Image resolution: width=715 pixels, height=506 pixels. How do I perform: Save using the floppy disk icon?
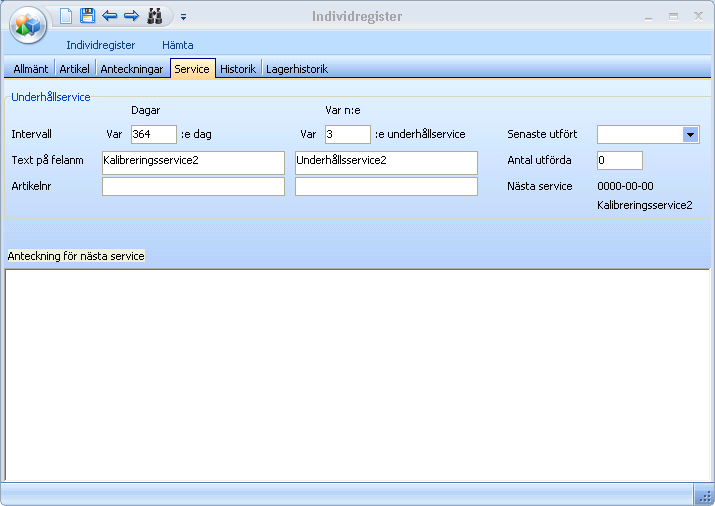tap(88, 16)
